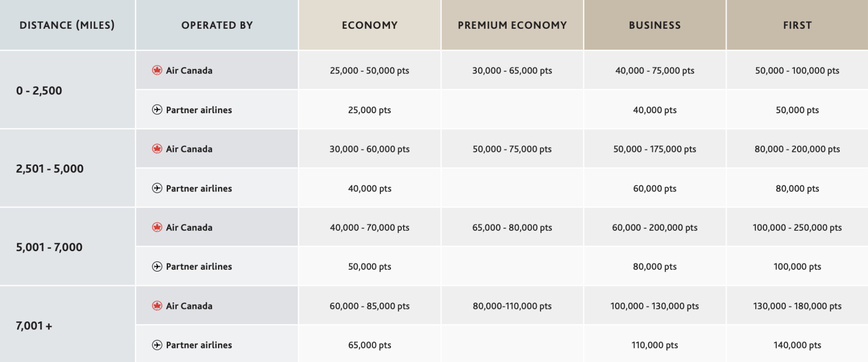Screen dimensions: 868x362
Task: Select the 0 - 2,500 distance band
Action: coord(39,90)
